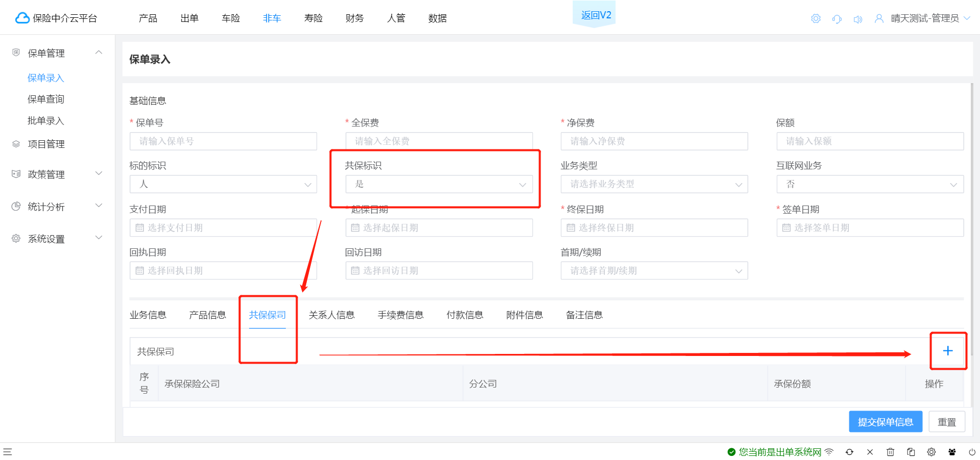Open the 起保日期 date picker
Screen dimensions: 980x460
point(439,228)
